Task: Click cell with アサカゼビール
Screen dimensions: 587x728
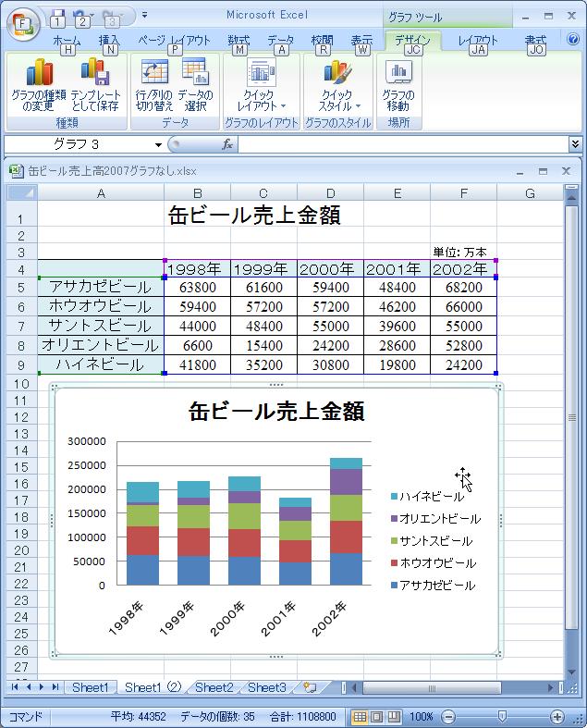Action: [101, 287]
